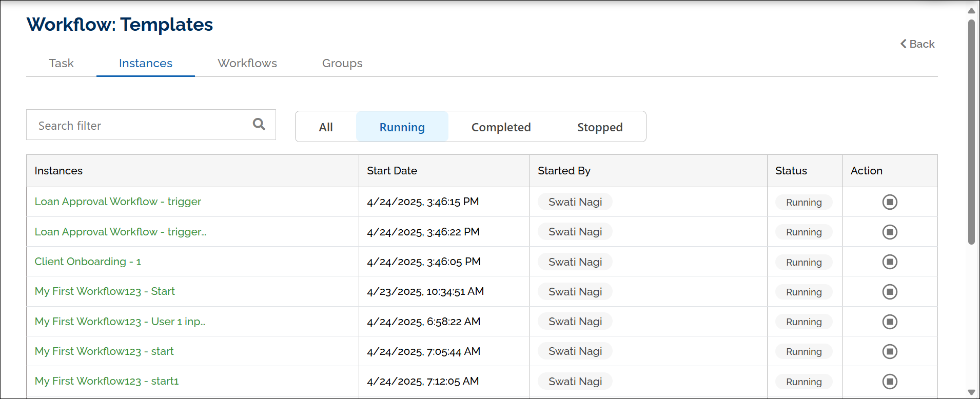Stop the Client Onboarding - 1 instance
The height and width of the screenshot is (399, 980).
[889, 262]
